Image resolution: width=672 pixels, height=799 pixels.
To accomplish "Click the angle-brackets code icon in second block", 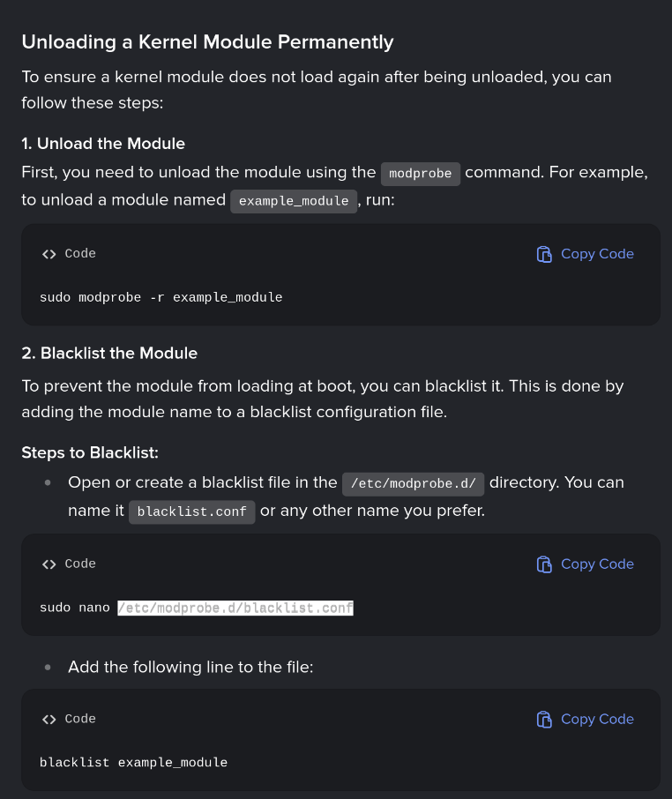I will 49,564.
